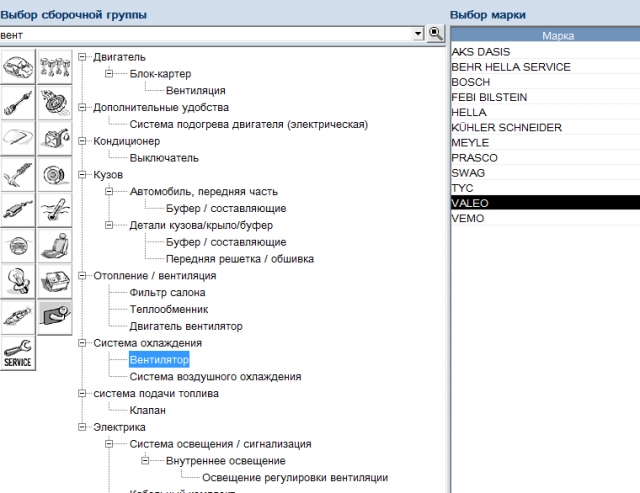
Task: Select the car body parts group icon
Action: pos(18,67)
